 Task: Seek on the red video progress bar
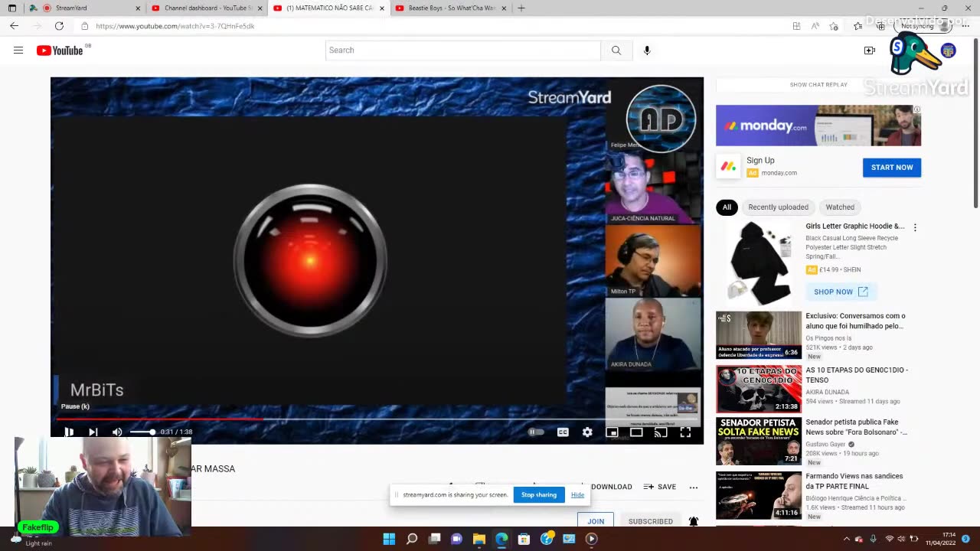pyautogui.click(x=377, y=419)
